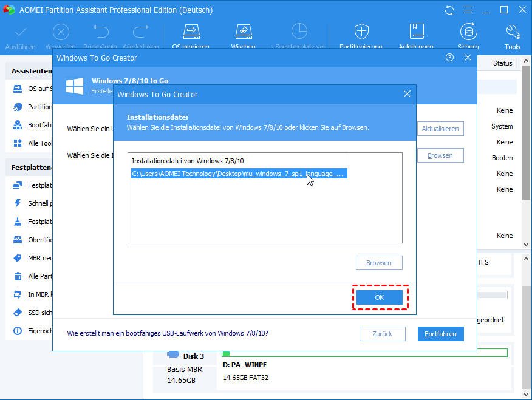Click the Booten status cell
The height and width of the screenshot is (400, 532).
point(502,158)
